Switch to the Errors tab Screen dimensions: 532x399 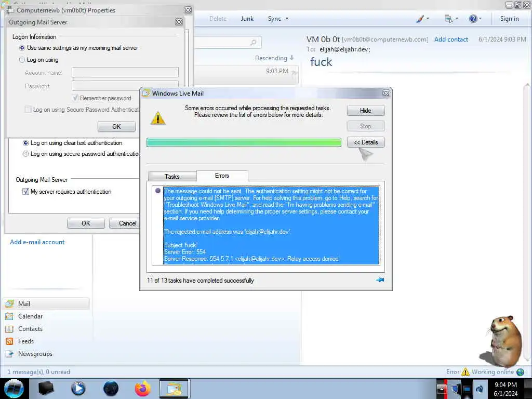pyautogui.click(x=222, y=176)
